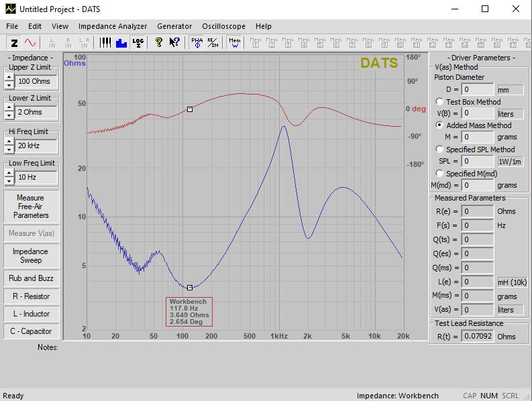Switch to the red sine wave generator icon
The height and width of the screenshot is (401, 532).
tap(30, 43)
